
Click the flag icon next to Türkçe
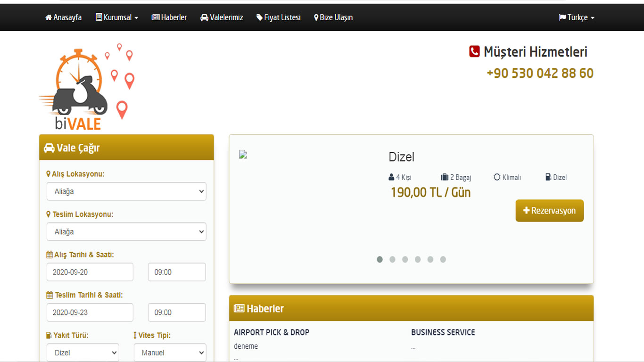pyautogui.click(x=562, y=17)
